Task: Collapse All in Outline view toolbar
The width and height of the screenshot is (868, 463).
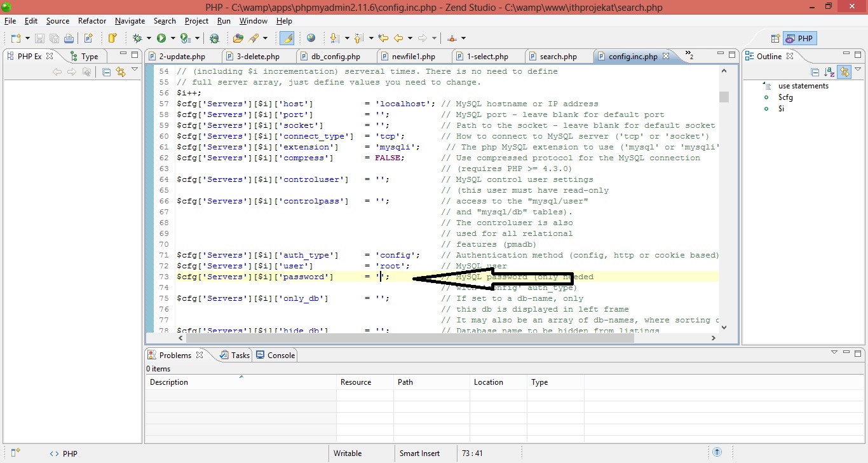Action: tap(815, 72)
